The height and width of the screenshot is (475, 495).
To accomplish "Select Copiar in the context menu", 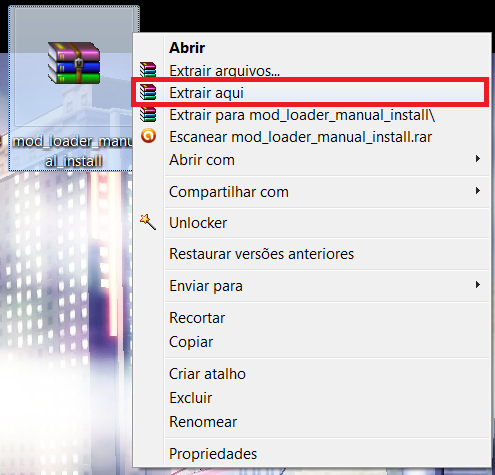I will click(x=311, y=342).
